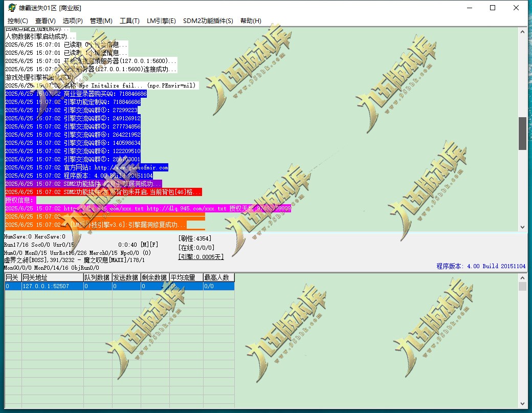Click gateway table scroll-up arrow

pyautogui.click(x=522, y=277)
